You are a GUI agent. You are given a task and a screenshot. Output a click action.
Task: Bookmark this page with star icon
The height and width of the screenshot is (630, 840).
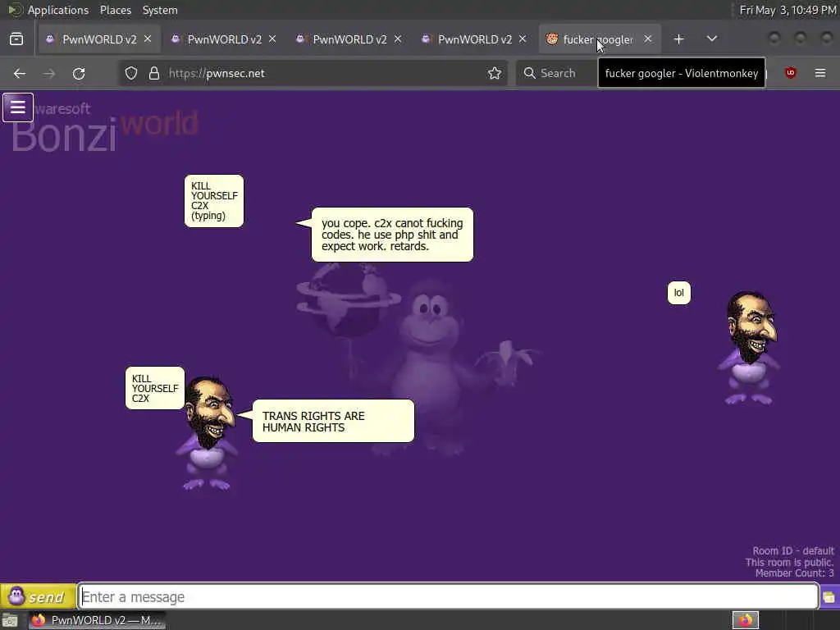495,73
